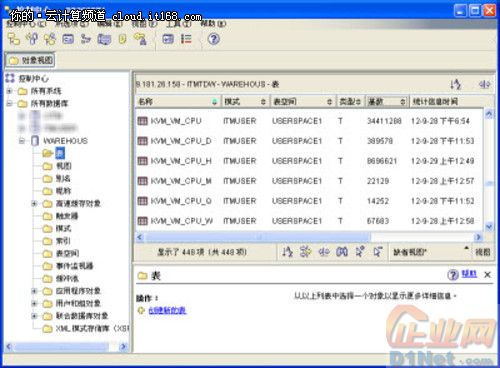Open the 帮助 menu in the menu bar
500x368 pixels.
(x=213, y=24)
